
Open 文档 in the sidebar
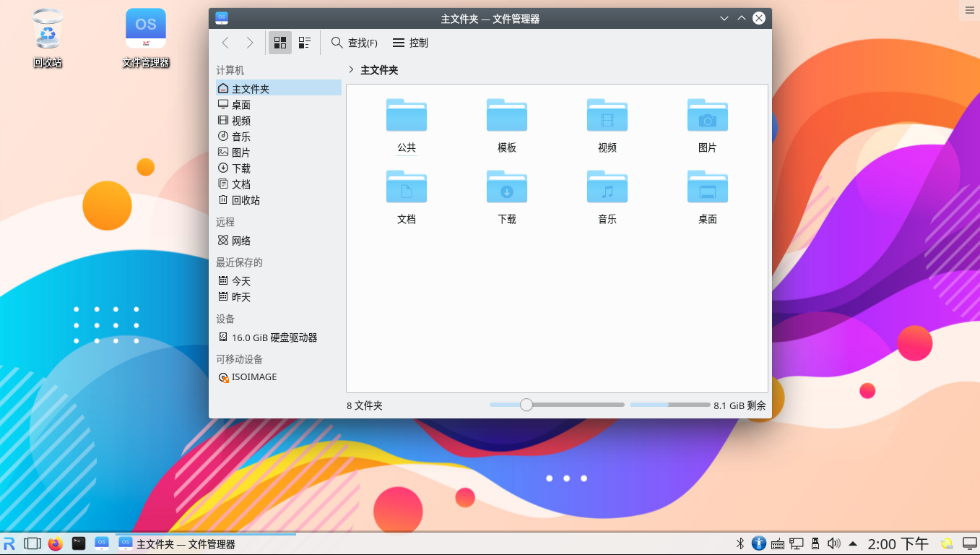pos(279,184)
